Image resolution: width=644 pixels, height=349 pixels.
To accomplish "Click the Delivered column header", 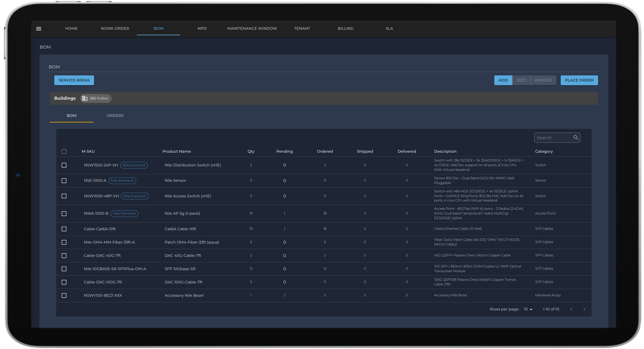I will [407, 151].
